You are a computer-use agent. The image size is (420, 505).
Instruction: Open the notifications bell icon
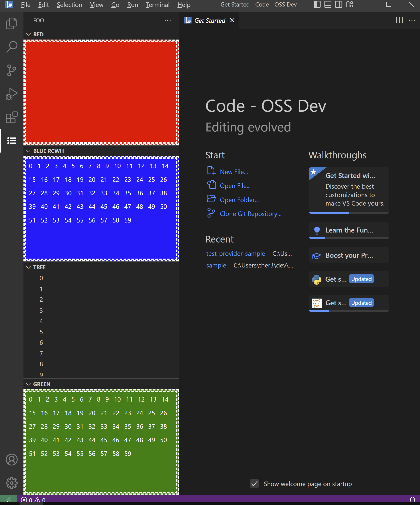[x=412, y=500]
